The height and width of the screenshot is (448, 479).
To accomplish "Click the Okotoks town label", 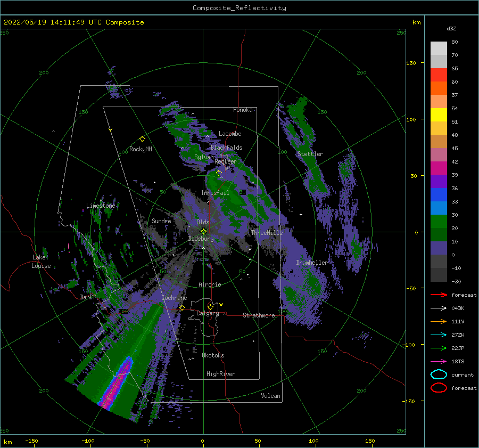I will pos(213,355).
